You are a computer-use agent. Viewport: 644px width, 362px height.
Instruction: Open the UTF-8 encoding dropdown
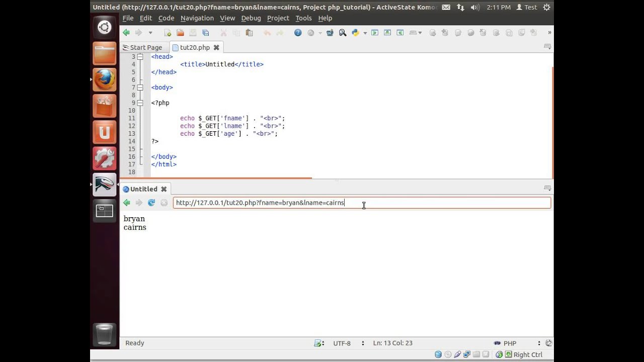coord(349,343)
